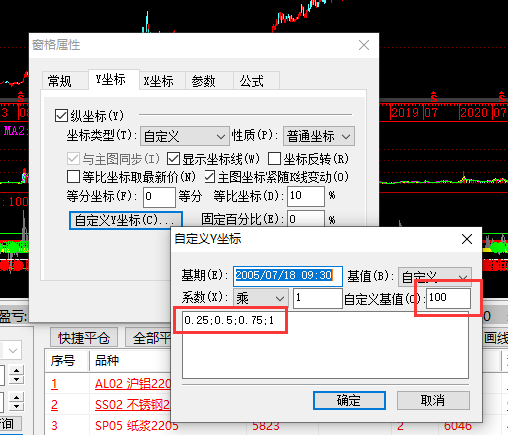Click the 基期(E) date field
This screenshot has height=435, width=508.
pyautogui.click(x=288, y=276)
